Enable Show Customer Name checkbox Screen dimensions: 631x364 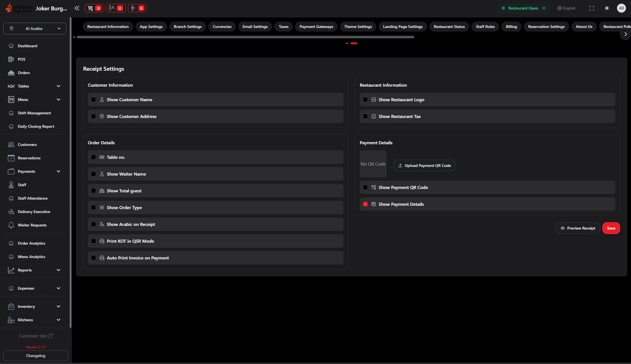coord(94,100)
